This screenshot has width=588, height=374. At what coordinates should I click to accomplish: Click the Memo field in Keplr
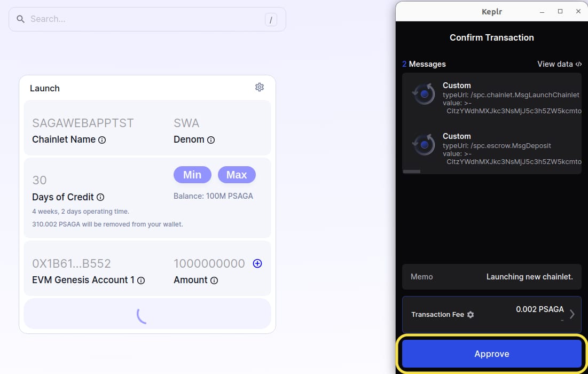click(492, 277)
